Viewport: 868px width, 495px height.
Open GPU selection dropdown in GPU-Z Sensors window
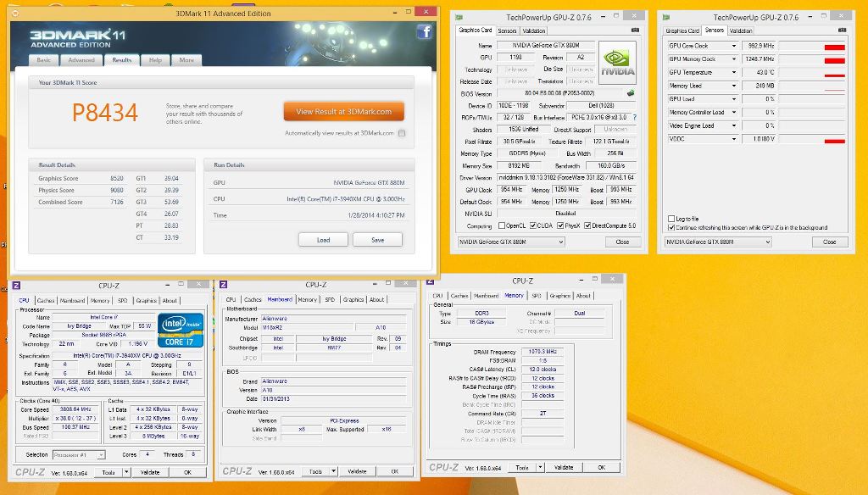tap(718, 242)
